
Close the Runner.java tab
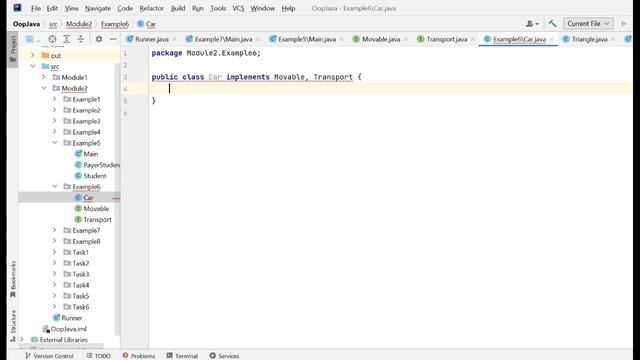point(174,39)
